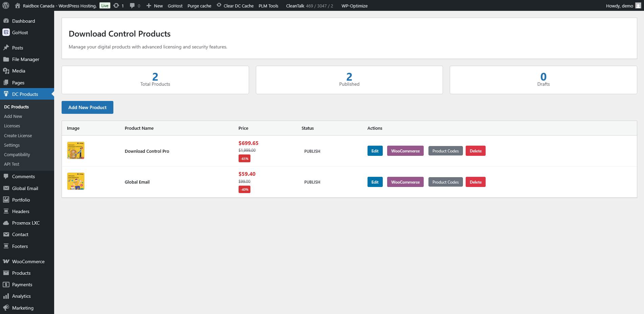
Task: Click the Download Control Pro product thumbnail
Action: click(76, 150)
